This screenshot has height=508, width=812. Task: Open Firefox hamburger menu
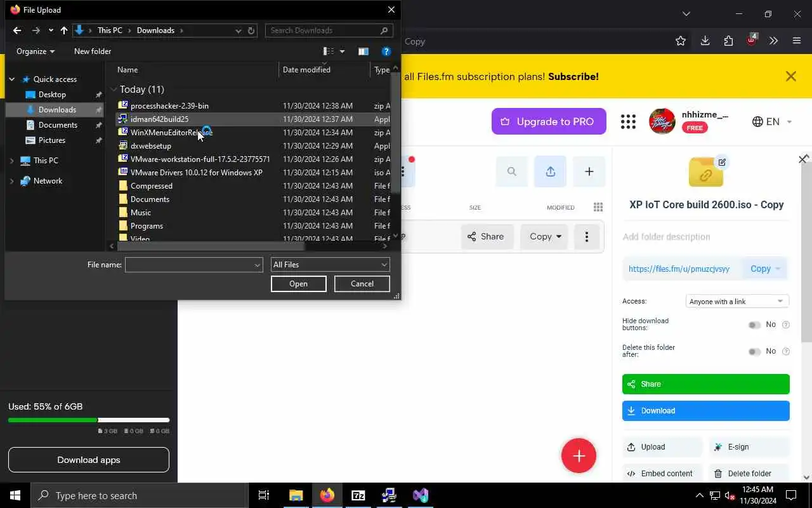click(797, 41)
